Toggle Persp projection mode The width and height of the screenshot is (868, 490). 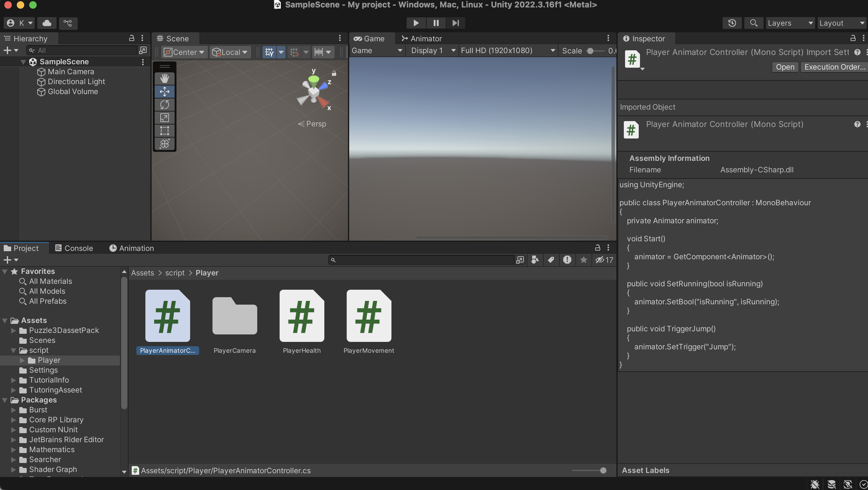click(312, 124)
